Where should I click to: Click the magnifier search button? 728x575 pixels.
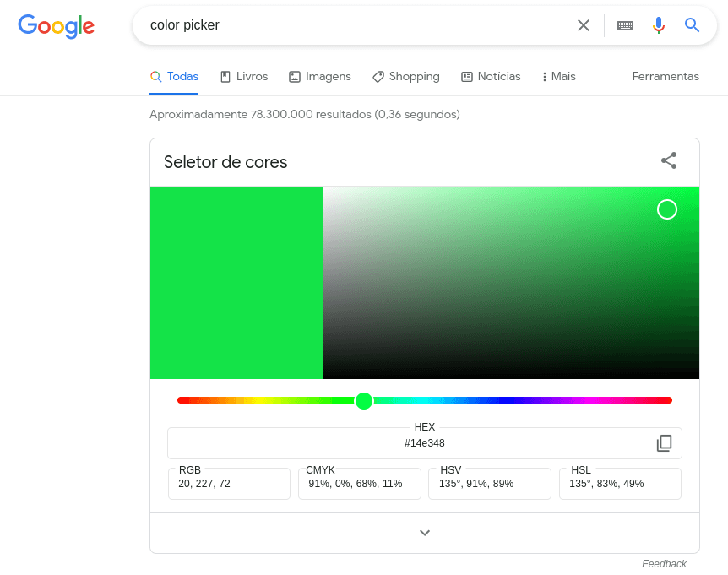tap(692, 25)
